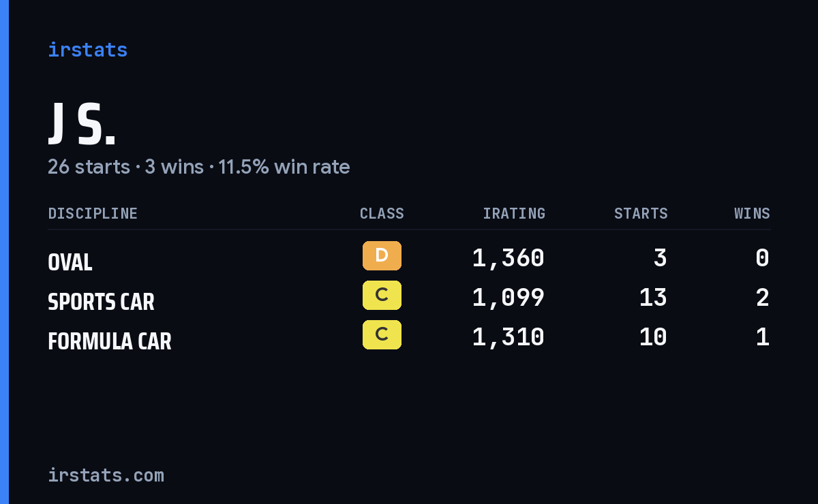
Task: Click the Formula Car wins count 1
Action: [763, 337]
